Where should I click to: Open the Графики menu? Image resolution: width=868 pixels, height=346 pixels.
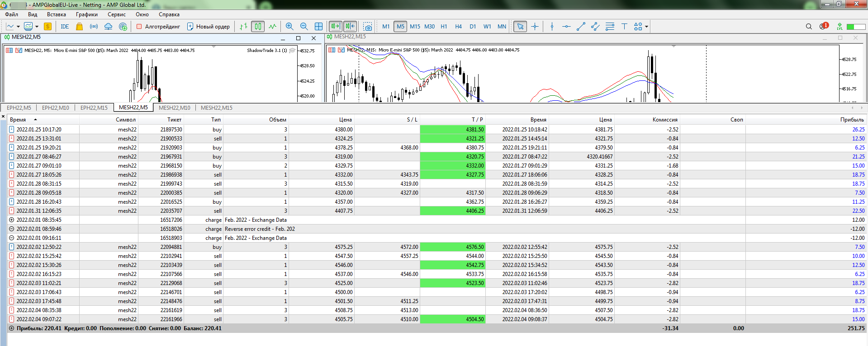click(86, 14)
